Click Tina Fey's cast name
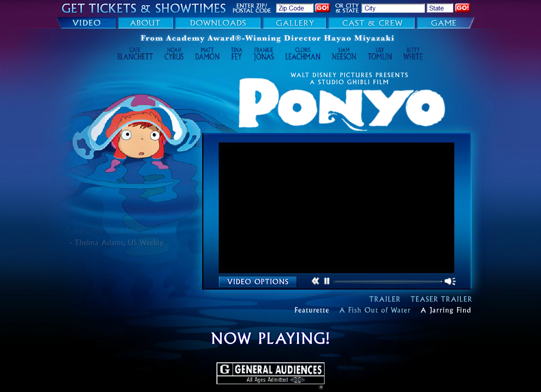This screenshot has height=392, width=541. [x=237, y=54]
